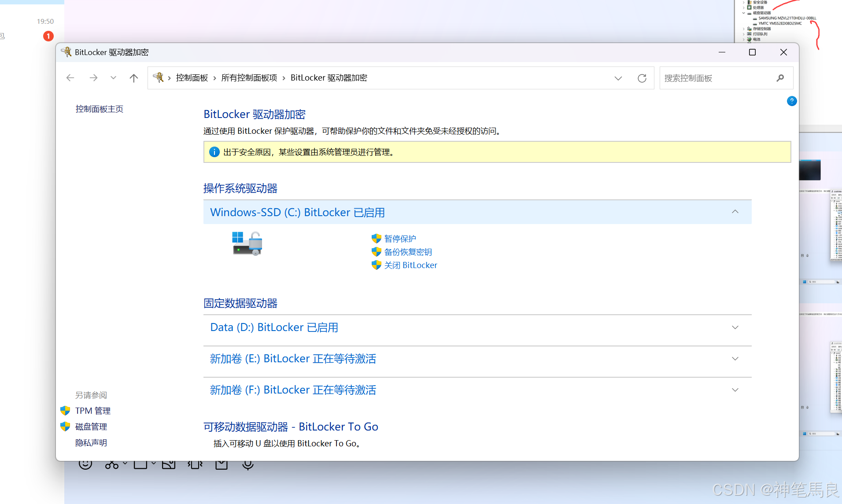Viewport: 842px width, 504px height.
Task: Expand 新加卷 (E:) chevron
Action: pyautogui.click(x=735, y=359)
